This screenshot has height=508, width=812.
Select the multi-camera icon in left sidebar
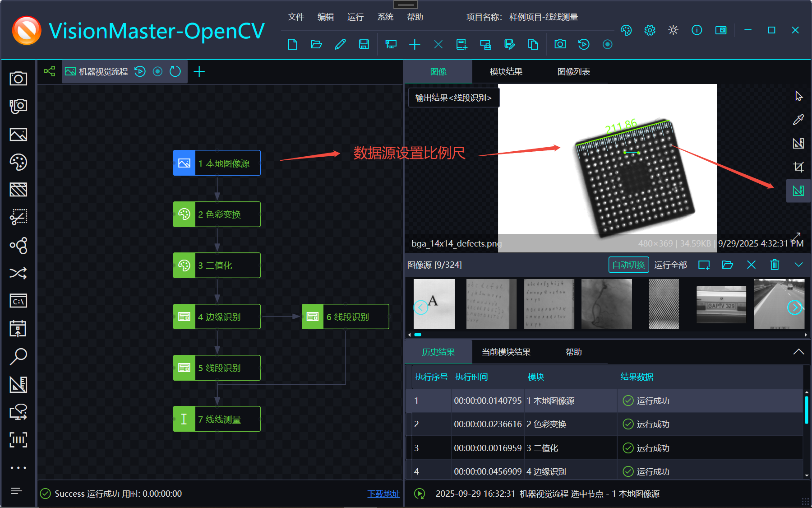pos(18,106)
